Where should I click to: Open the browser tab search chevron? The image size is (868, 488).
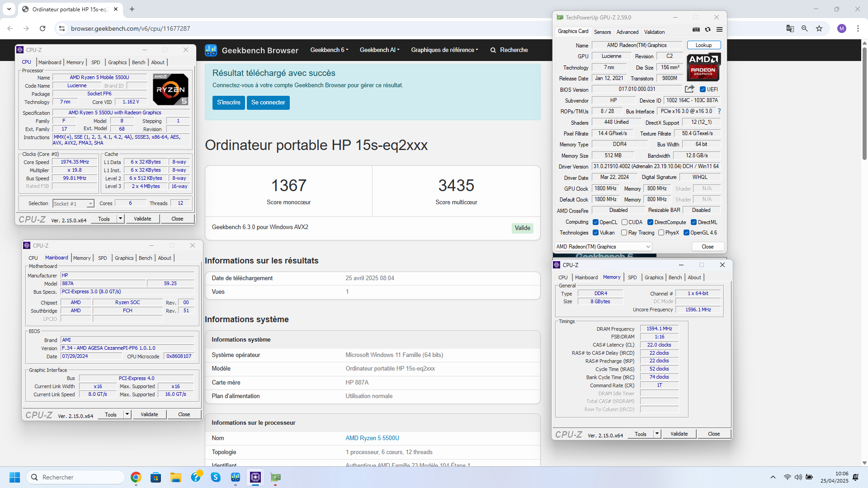tap(9, 9)
